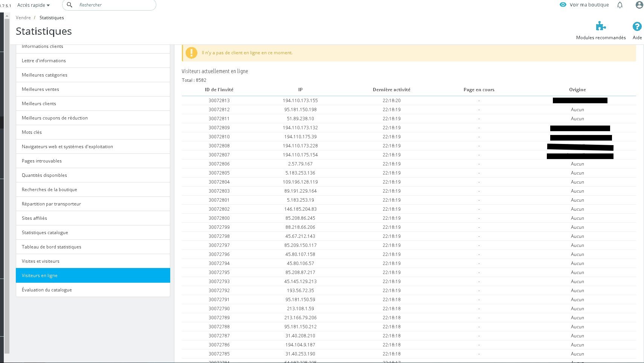Open the Voir ma boutique link

[x=589, y=5]
